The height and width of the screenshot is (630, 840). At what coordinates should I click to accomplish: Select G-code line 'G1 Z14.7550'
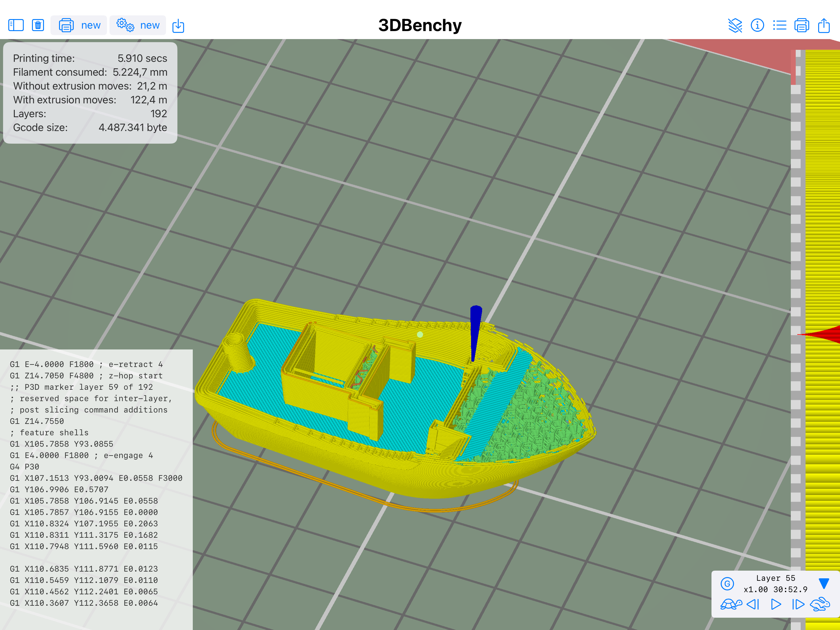click(37, 421)
